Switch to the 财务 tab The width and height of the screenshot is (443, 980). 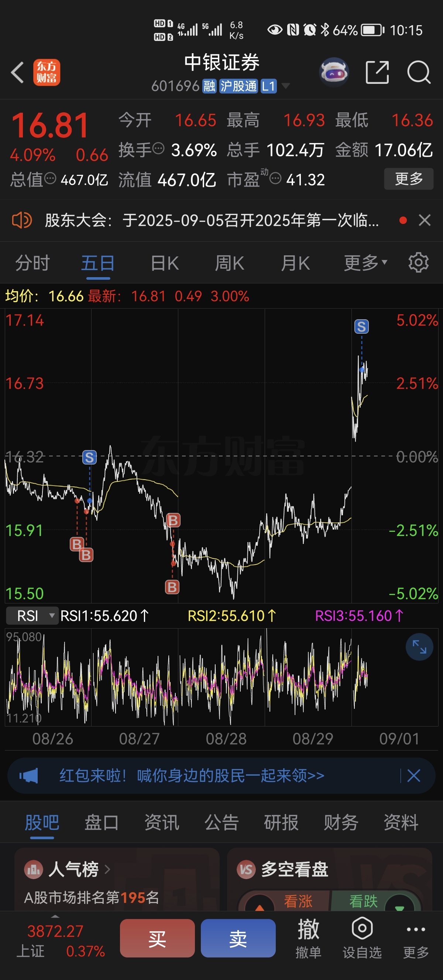[x=341, y=823]
